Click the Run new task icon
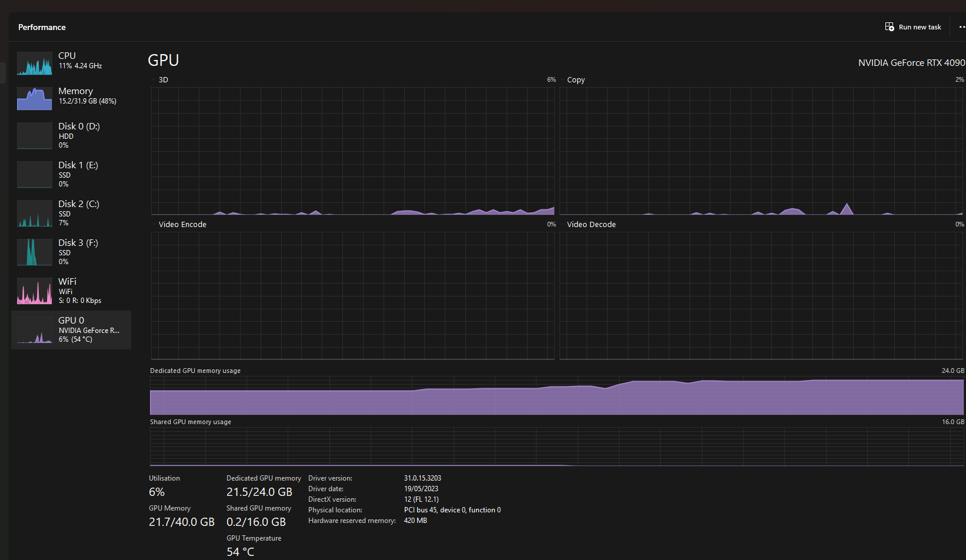The height and width of the screenshot is (560, 966). click(x=889, y=26)
